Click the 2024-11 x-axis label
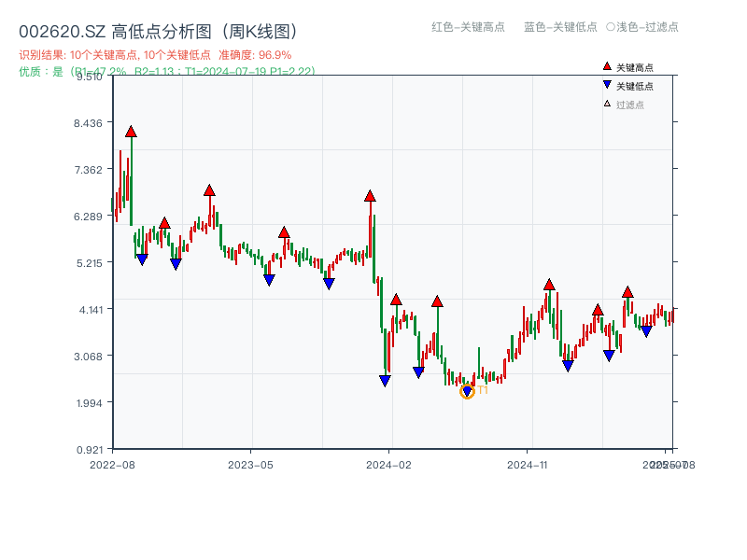The image size is (747, 560). click(x=528, y=465)
